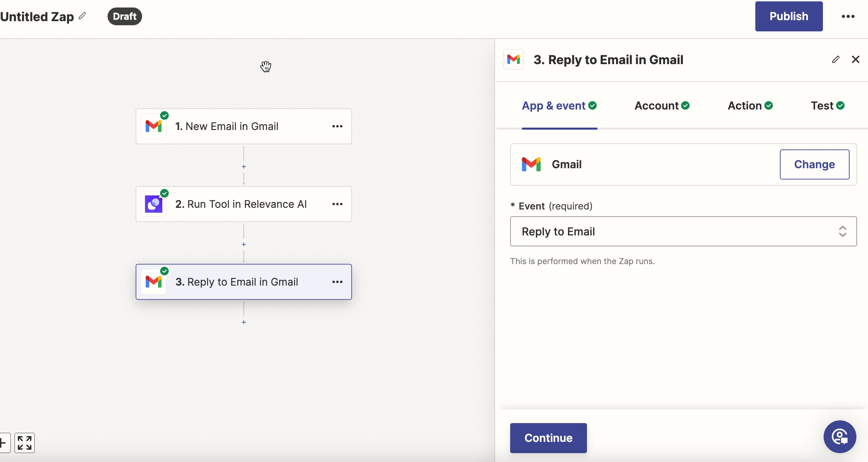Switch to the Action tab

pyautogui.click(x=750, y=106)
